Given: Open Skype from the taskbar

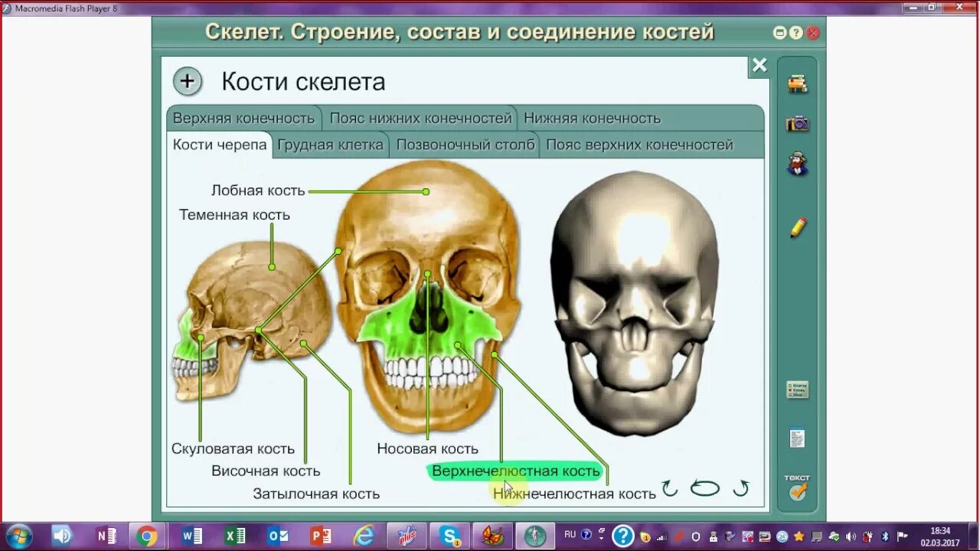Looking at the screenshot, I should tap(451, 536).
